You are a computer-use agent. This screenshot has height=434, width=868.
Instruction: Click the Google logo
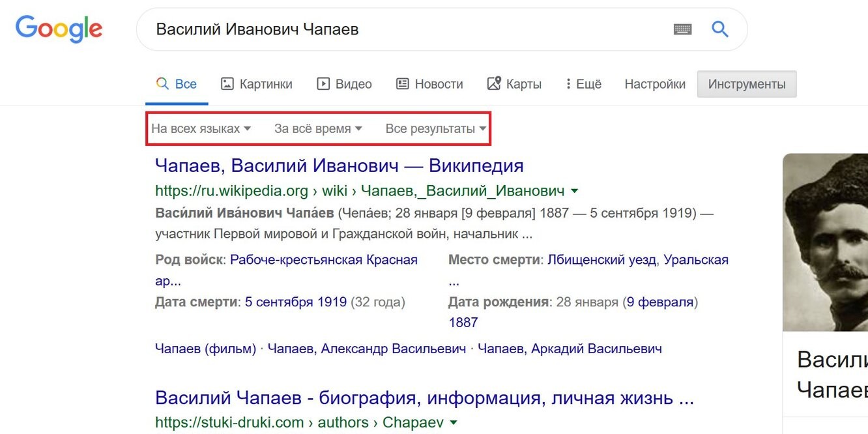pos(59,29)
